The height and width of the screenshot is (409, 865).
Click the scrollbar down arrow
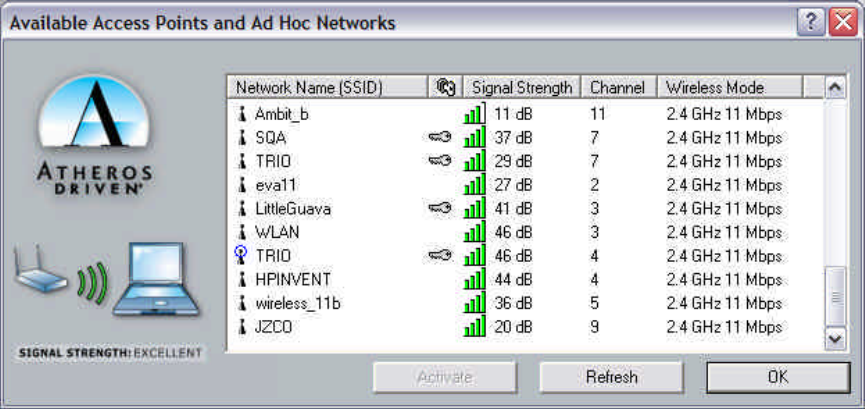click(835, 338)
